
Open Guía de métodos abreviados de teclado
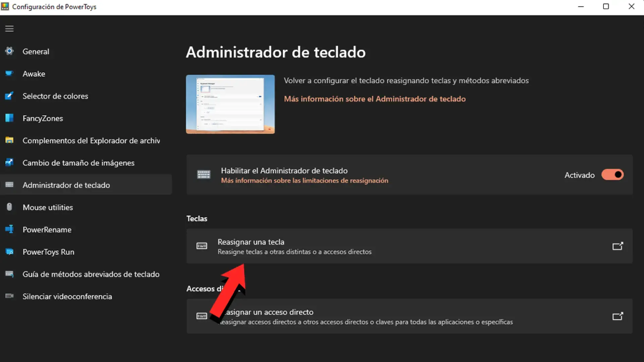pyautogui.click(x=91, y=274)
